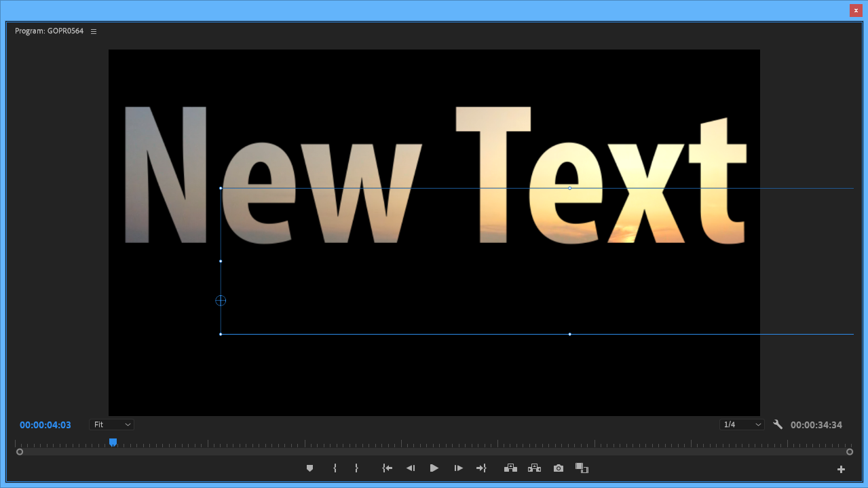Click the text anchor point crosshair
Viewport: 868px width, 488px height.
click(x=221, y=301)
